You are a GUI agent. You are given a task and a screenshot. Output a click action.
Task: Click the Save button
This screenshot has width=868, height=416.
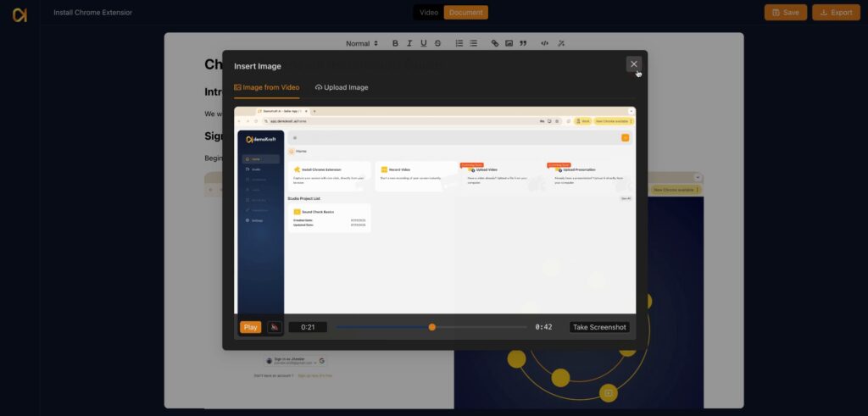point(785,13)
